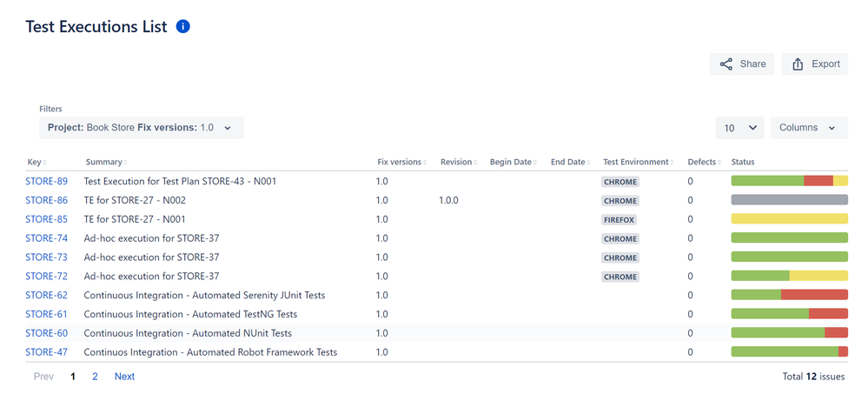Open the page size dropdown showing 10
The height and width of the screenshot is (401, 868).
739,128
